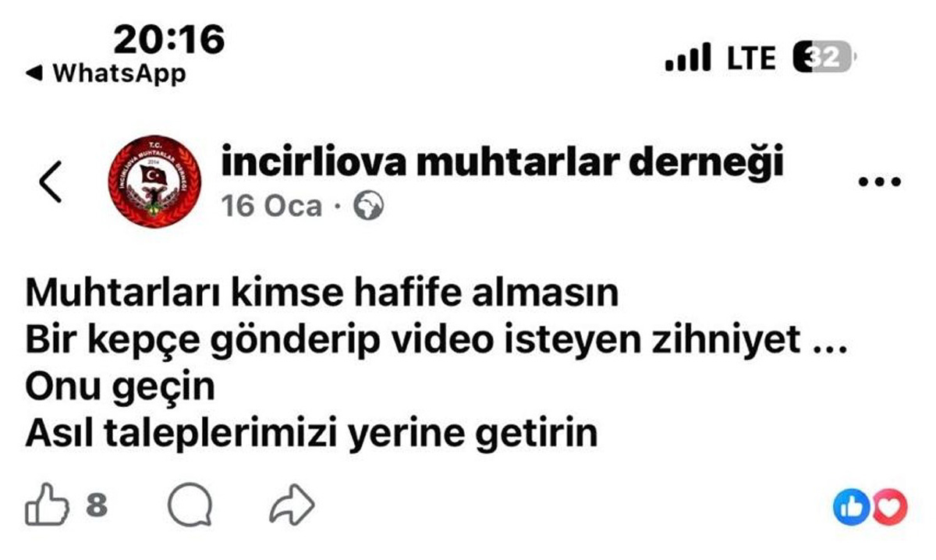View the 8 likes count

pyautogui.click(x=96, y=506)
